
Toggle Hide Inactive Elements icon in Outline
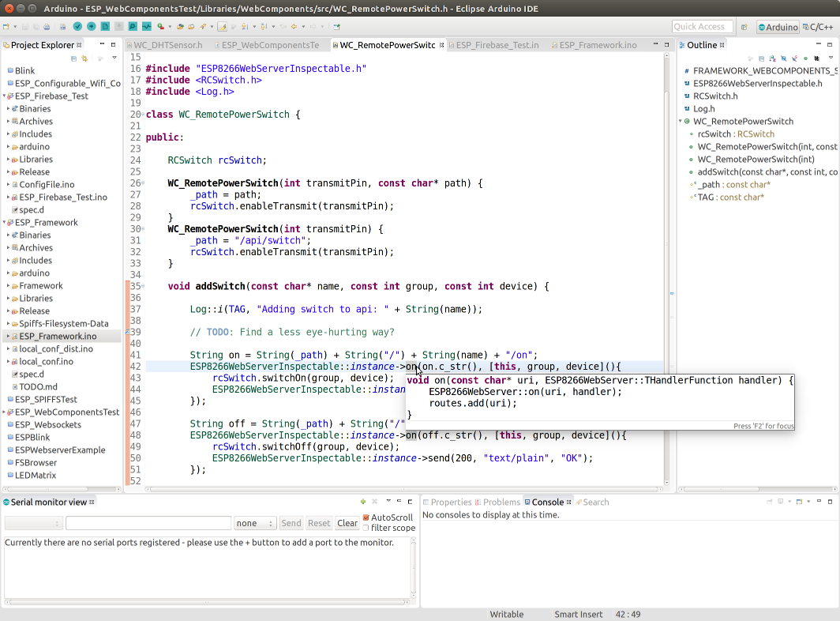pyautogui.click(x=816, y=58)
